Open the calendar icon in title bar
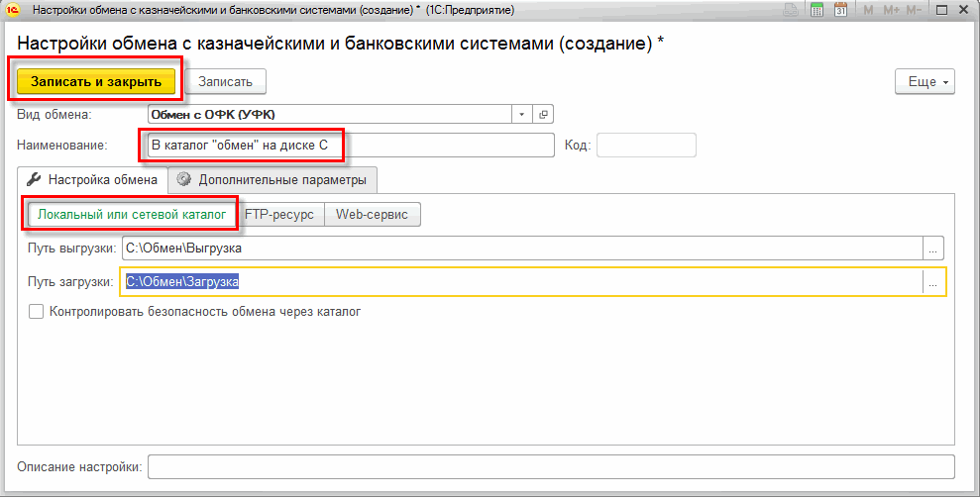 pyautogui.click(x=840, y=10)
